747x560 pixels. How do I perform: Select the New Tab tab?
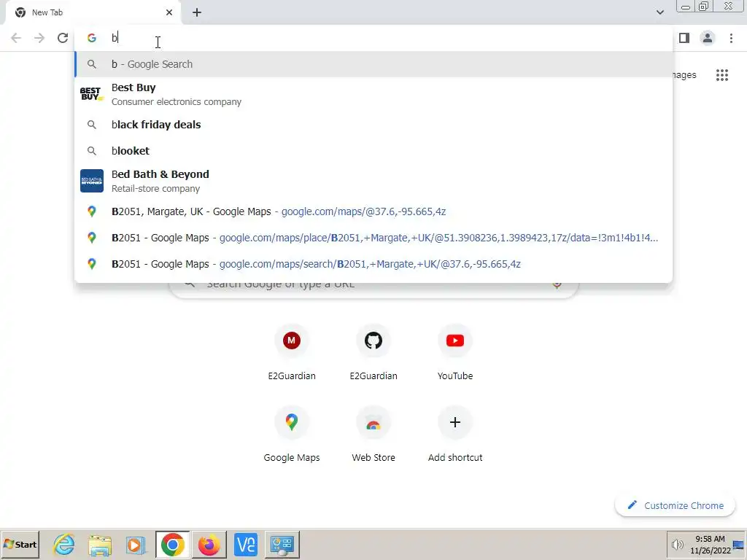pos(93,12)
